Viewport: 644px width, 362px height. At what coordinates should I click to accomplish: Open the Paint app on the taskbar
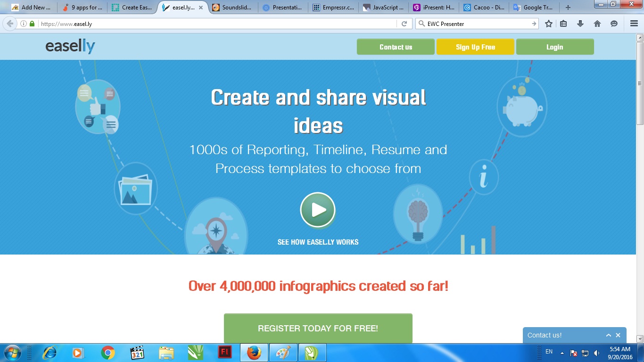[x=283, y=353]
